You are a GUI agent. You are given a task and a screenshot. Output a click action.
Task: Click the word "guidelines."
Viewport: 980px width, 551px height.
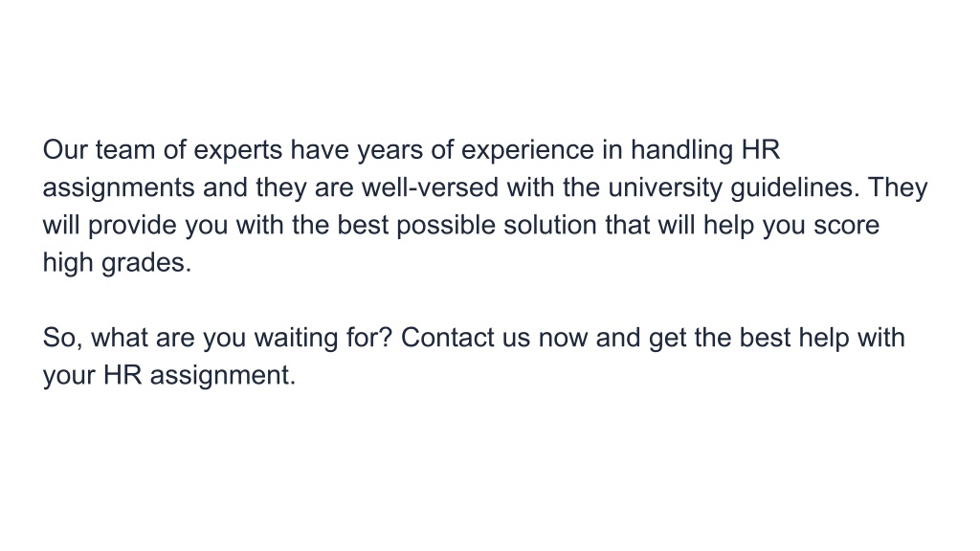point(795,188)
